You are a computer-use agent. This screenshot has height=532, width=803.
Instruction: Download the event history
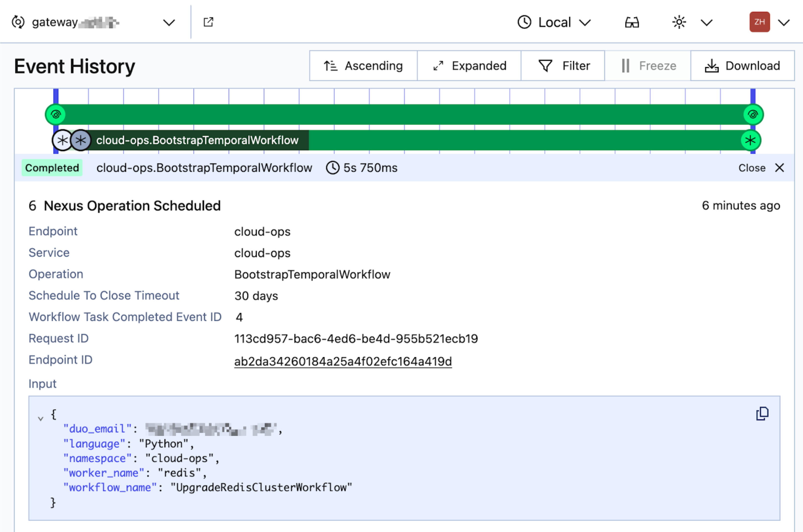click(742, 66)
